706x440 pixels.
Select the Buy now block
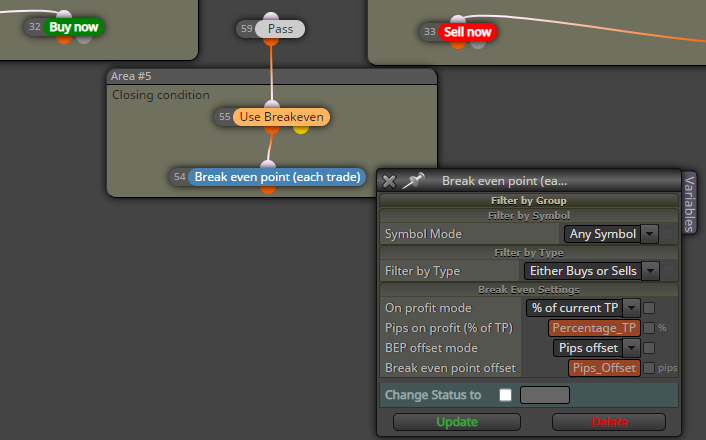point(74,27)
